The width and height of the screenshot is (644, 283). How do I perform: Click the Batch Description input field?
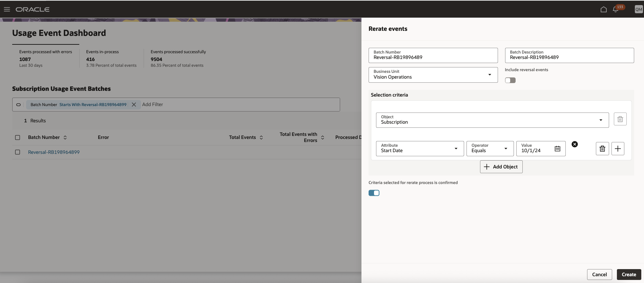(x=569, y=55)
